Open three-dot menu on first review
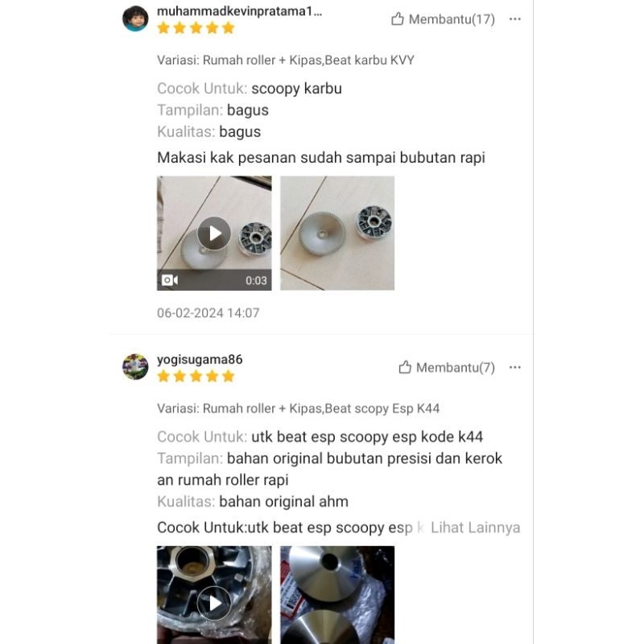Viewport: 644px width, 644px height. click(514, 19)
